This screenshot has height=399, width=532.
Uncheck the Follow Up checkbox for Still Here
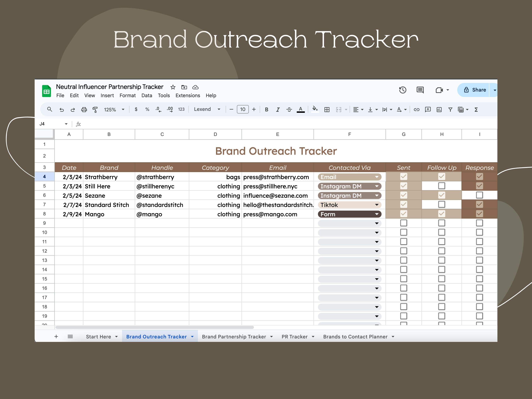tap(442, 186)
